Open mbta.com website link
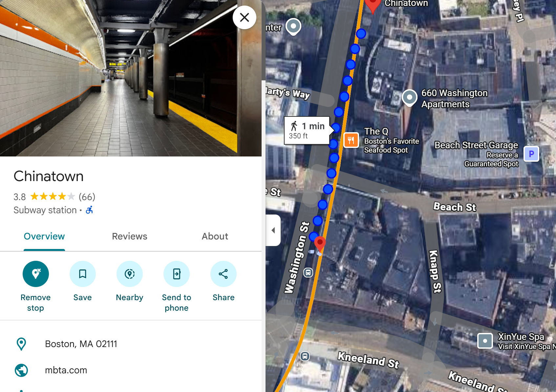 [x=66, y=370]
